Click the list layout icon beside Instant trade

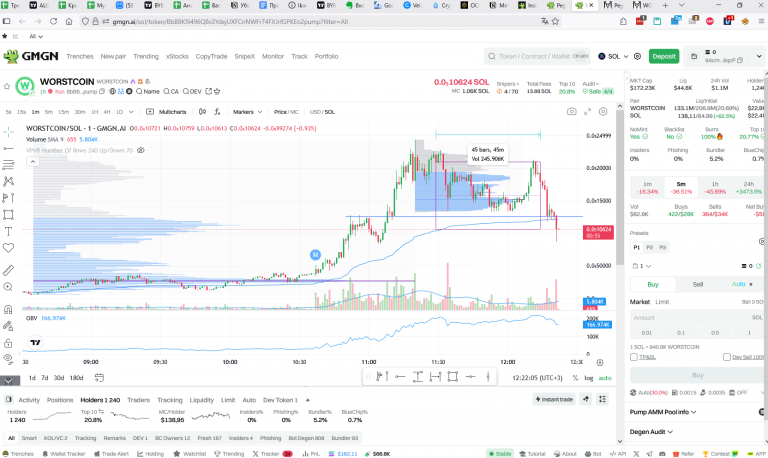pyautogui.click(x=602, y=399)
